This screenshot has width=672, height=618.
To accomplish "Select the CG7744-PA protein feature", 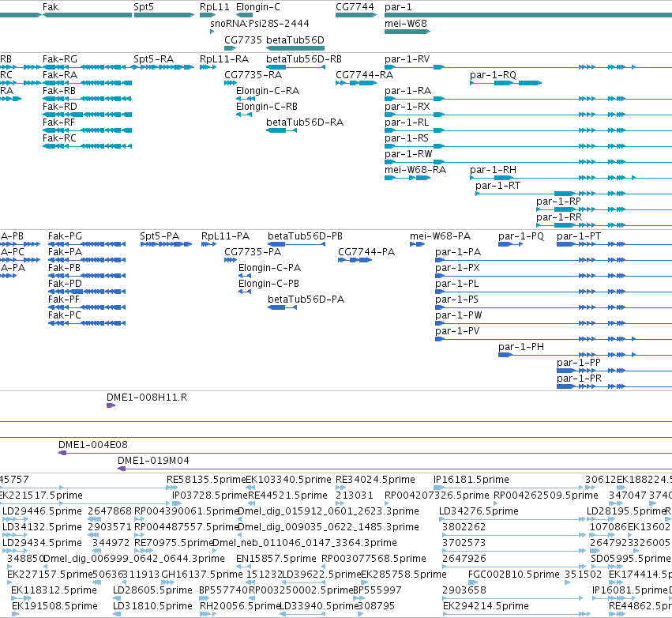I will coord(355,260).
